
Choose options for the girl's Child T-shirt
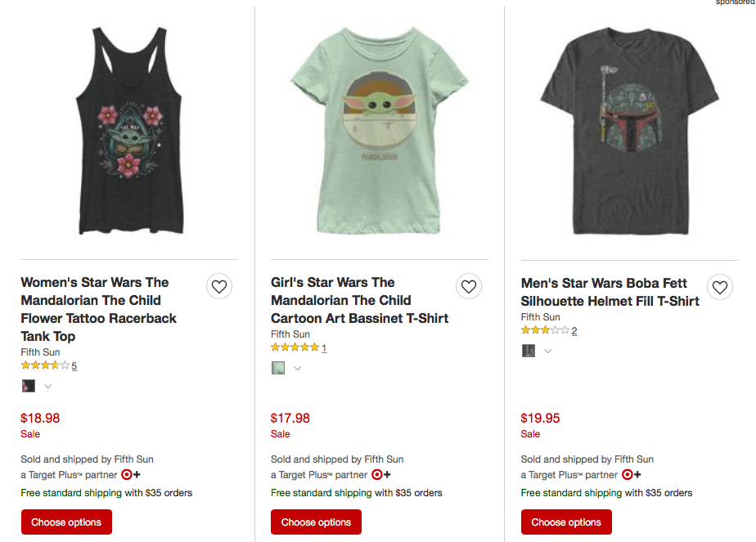click(x=316, y=522)
